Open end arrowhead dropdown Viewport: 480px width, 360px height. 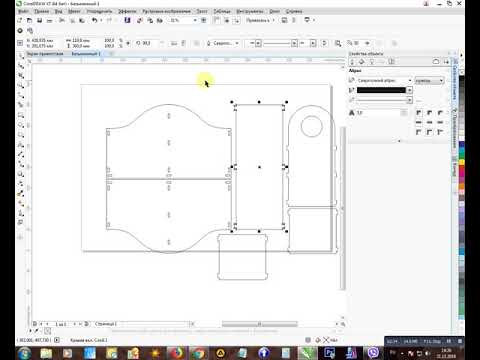point(313,43)
